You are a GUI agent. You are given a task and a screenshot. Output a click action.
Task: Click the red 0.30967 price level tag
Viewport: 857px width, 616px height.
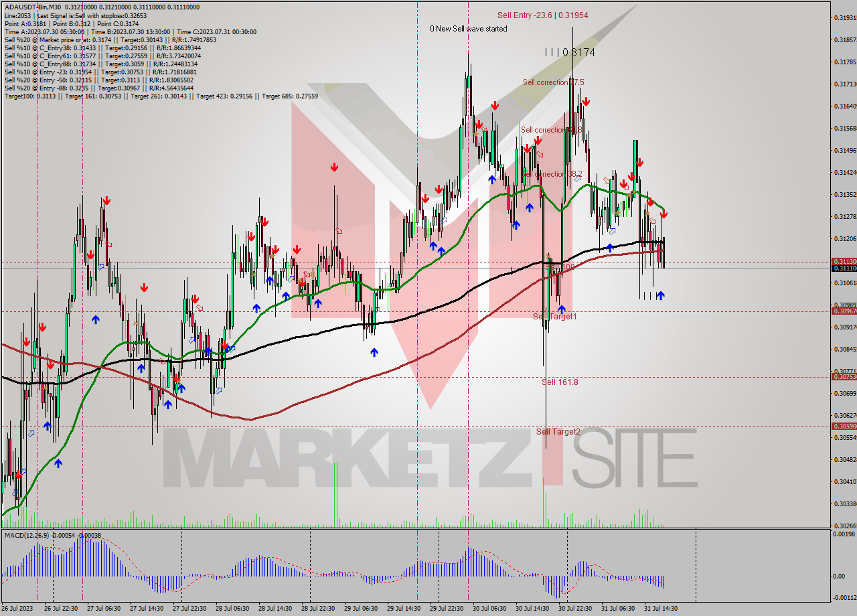[844, 311]
